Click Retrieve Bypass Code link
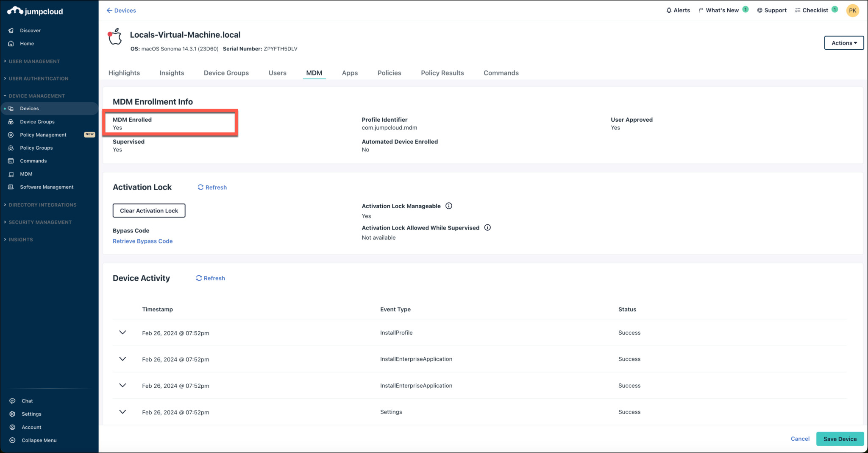Screen dimensions: 868x453 (142, 241)
